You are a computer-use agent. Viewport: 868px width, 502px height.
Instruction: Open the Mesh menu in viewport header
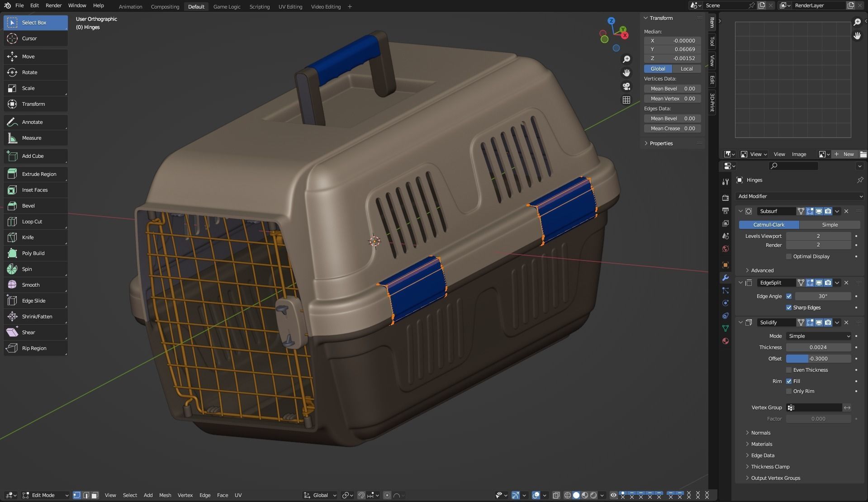coord(165,495)
